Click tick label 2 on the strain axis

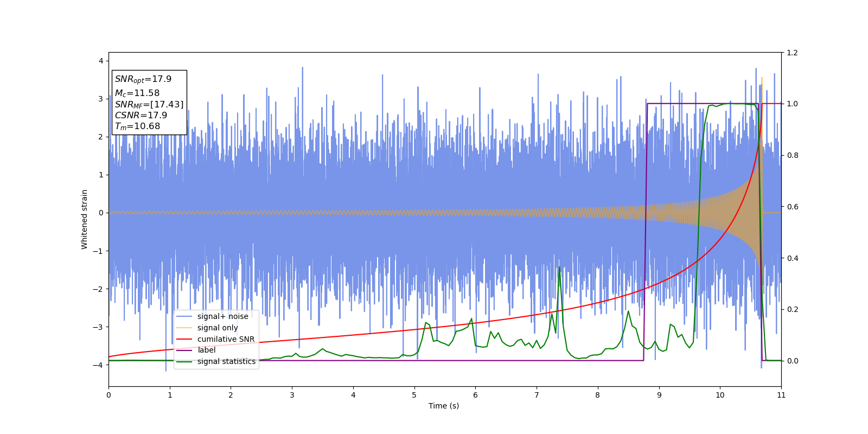(101, 137)
